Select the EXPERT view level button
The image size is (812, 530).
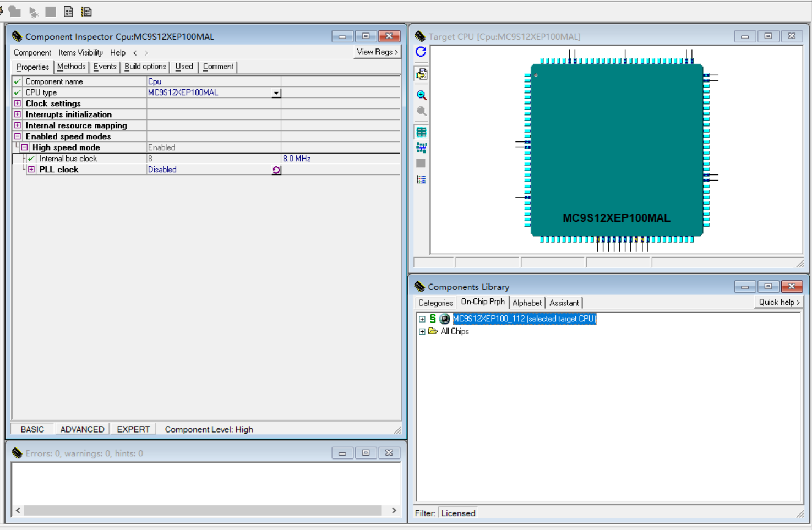[x=133, y=429]
